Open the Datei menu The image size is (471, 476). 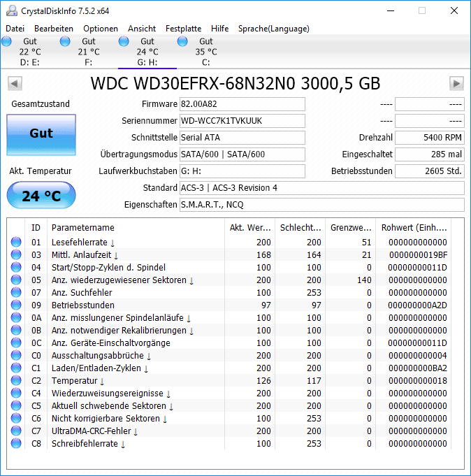click(15, 29)
